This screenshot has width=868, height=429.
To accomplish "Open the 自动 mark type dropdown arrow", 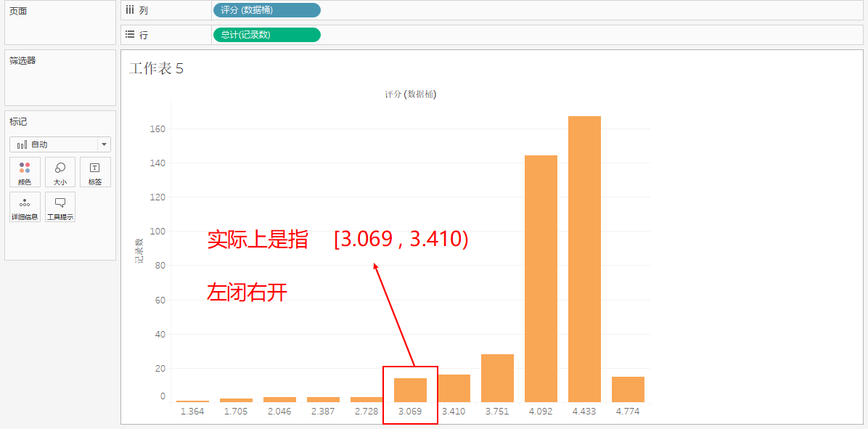I will point(104,144).
